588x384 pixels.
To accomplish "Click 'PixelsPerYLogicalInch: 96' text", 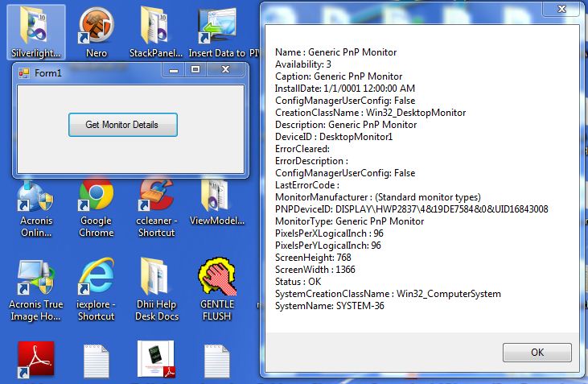I will 328,245.
